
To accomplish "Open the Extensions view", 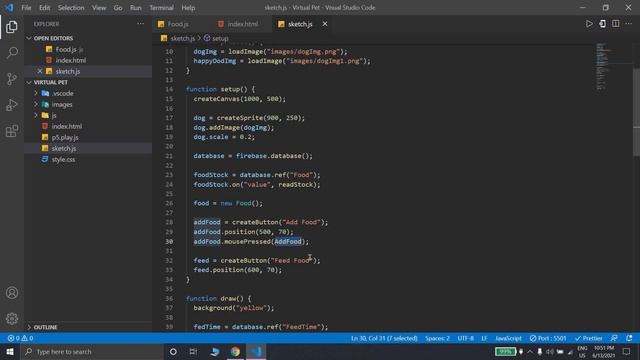I will point(12,131).
